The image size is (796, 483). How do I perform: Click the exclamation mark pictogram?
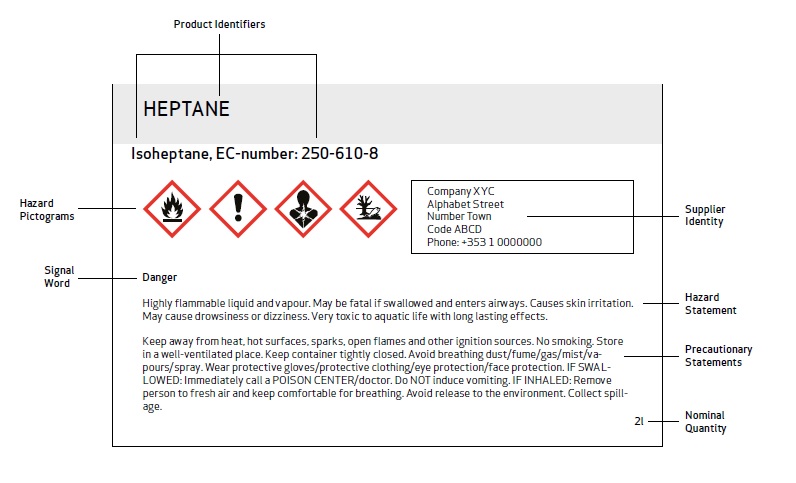(x=238, y=209)
